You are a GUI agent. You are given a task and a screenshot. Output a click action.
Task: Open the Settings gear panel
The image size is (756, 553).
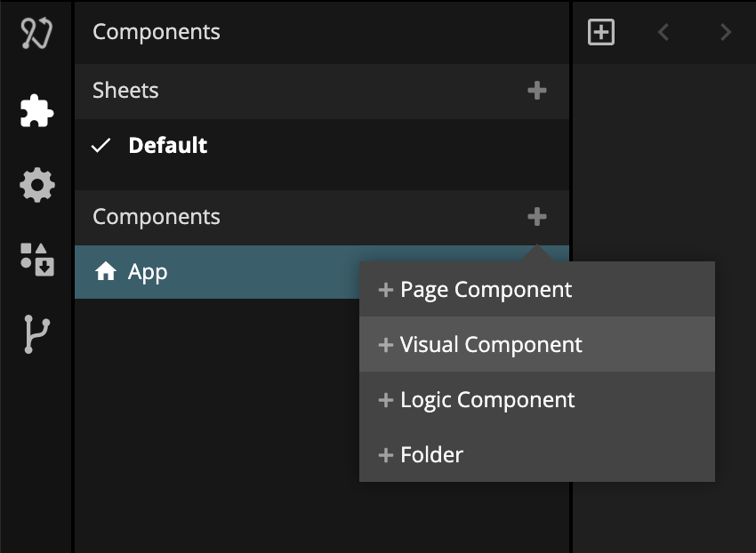pyautogui.click(x=36, y=186)
